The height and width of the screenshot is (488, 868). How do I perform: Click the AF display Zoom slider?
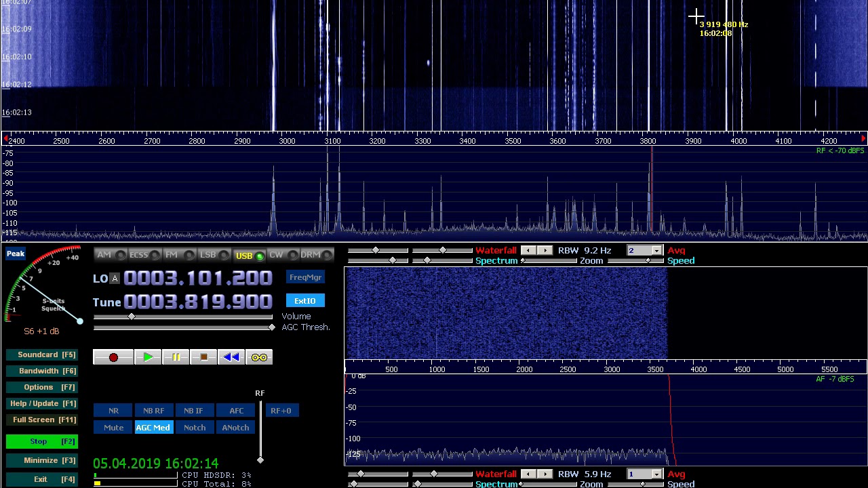548,484
